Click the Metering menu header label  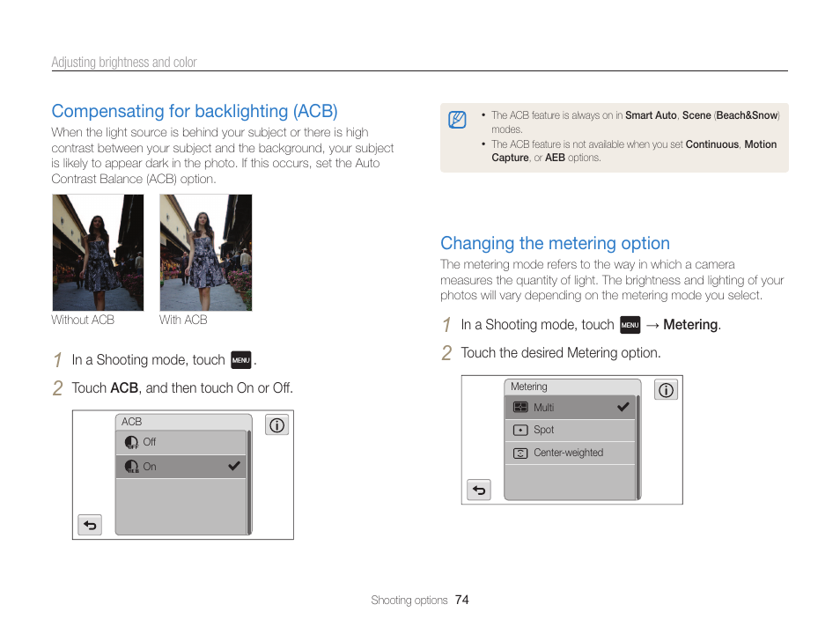pos(529,387)
